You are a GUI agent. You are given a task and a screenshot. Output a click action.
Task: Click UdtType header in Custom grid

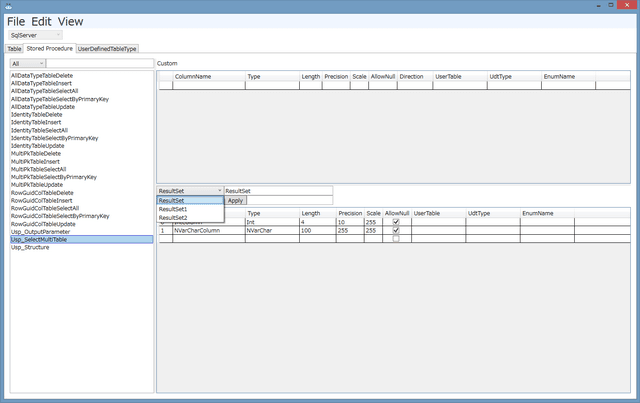(514, 76)
